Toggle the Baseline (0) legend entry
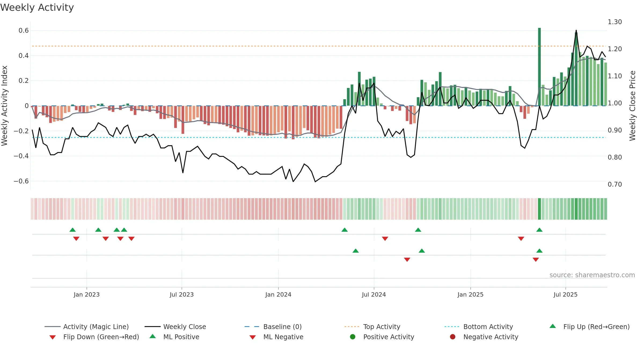 click(x=273, y=327)
